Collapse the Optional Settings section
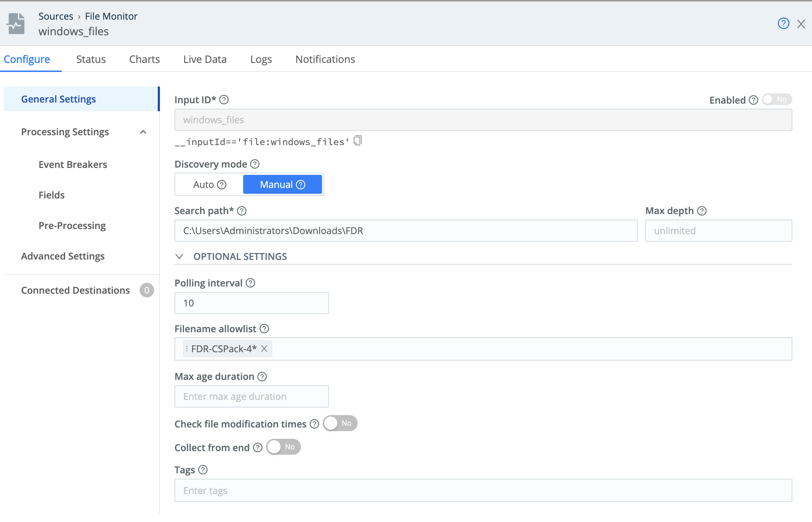This screenshot has height=522, width=812. coord(179,257)
